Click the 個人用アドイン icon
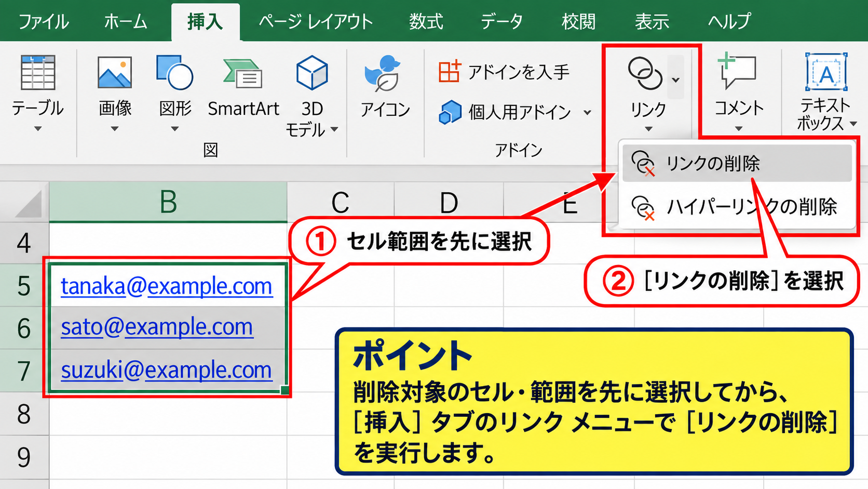Image resolution: width=868 pixels, height=489 pixels. [450, 112]
